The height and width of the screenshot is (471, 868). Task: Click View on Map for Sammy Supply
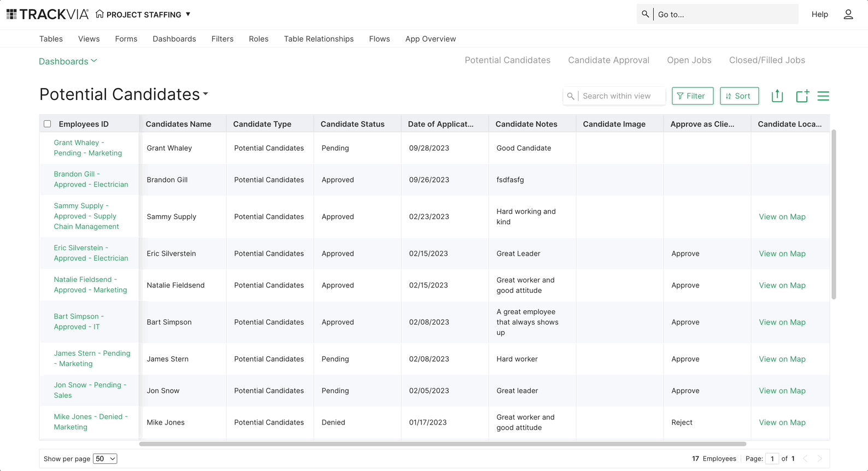(x=782, y=217)
